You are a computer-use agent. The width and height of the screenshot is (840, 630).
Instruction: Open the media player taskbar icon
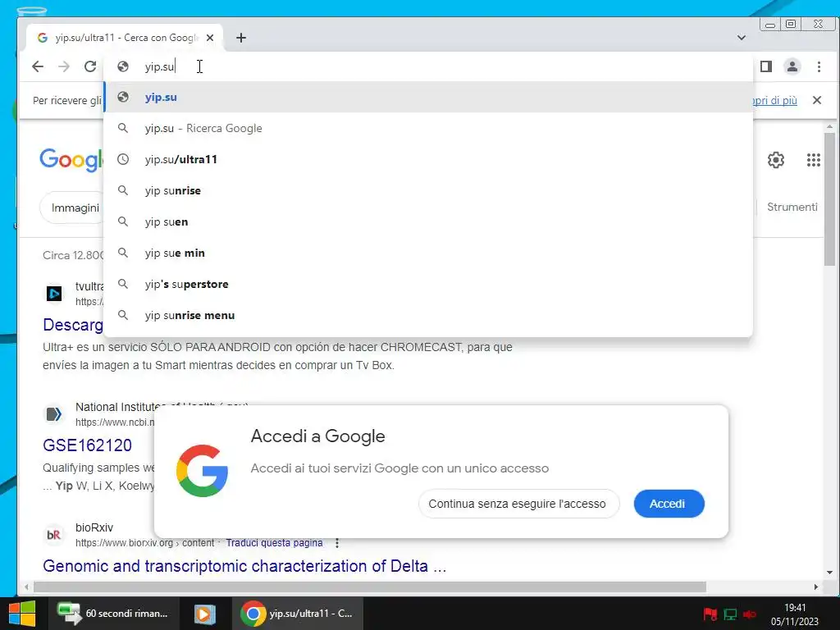coord(204,614)
